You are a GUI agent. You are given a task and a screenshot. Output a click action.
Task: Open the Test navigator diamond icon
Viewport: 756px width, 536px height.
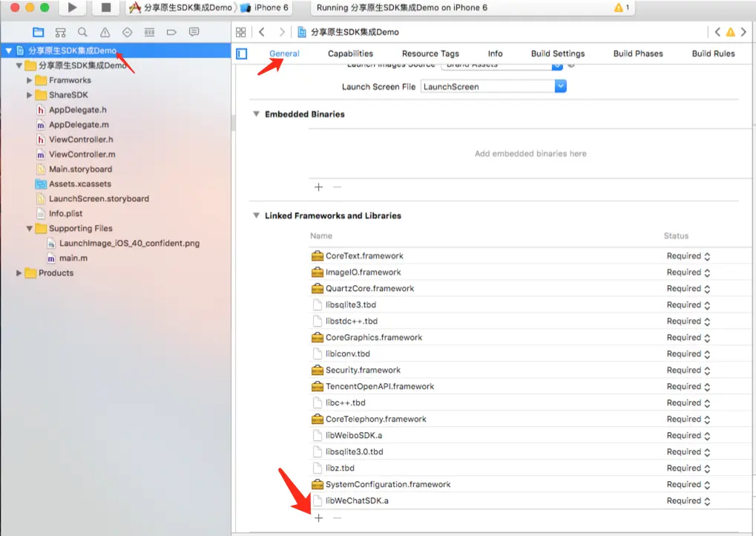(128, 33)
